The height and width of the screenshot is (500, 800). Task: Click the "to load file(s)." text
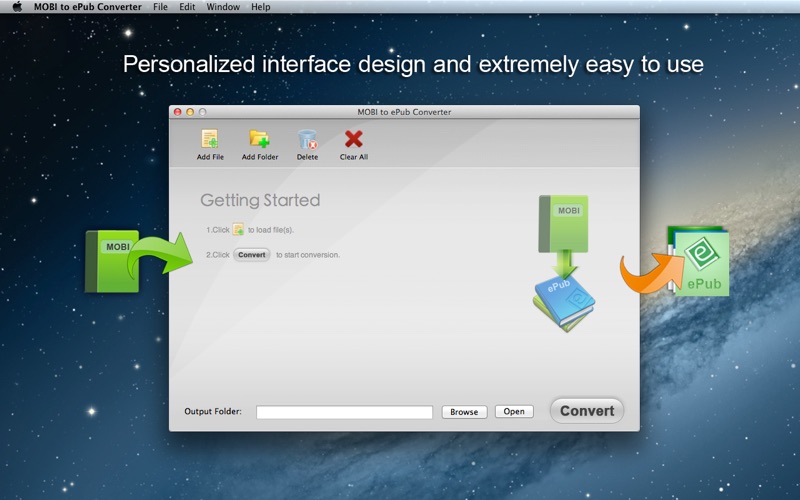[271, 230]
